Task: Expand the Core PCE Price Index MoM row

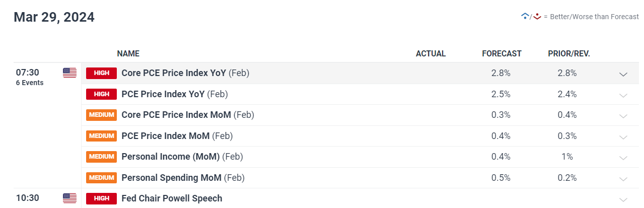Action: (623, 116)
